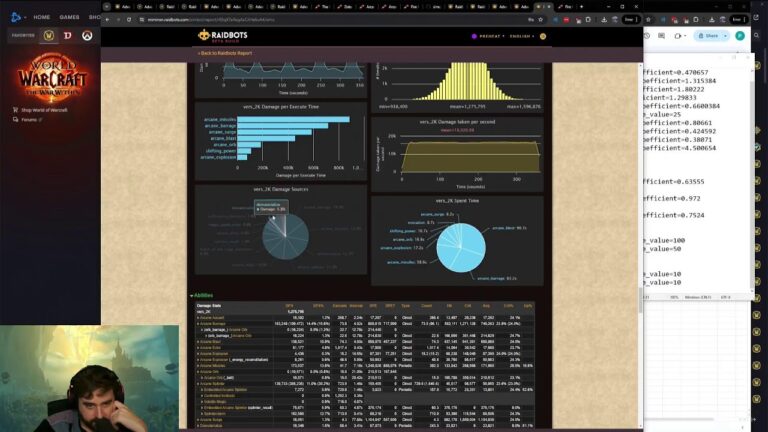768x432 pixels.
Task: Select the Overwatch favorite icon
Action: (87, 35)
